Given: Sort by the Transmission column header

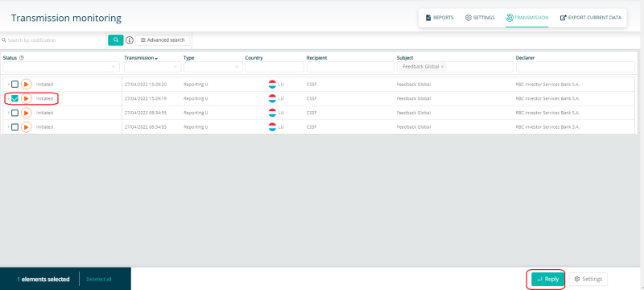Looking at the screenshot, I should click(x=141, y=58).
